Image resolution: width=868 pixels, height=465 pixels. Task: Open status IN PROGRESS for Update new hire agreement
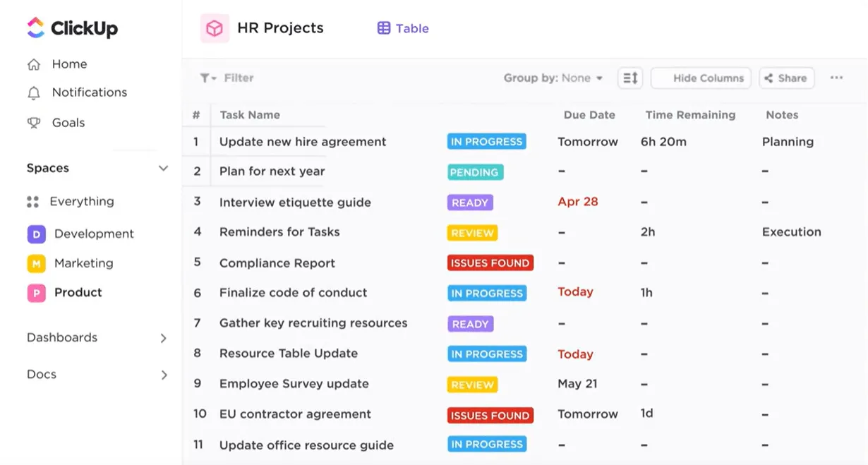click(x=487, y=142)
